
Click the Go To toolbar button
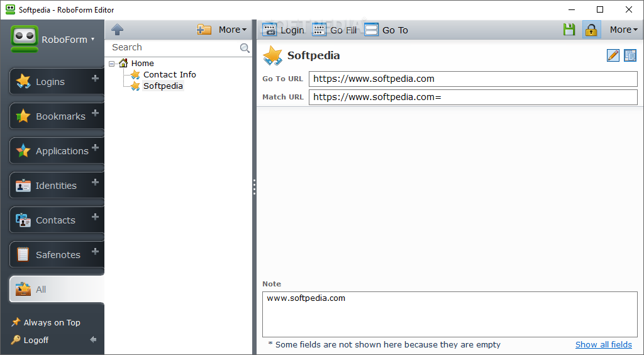point(386,30)
